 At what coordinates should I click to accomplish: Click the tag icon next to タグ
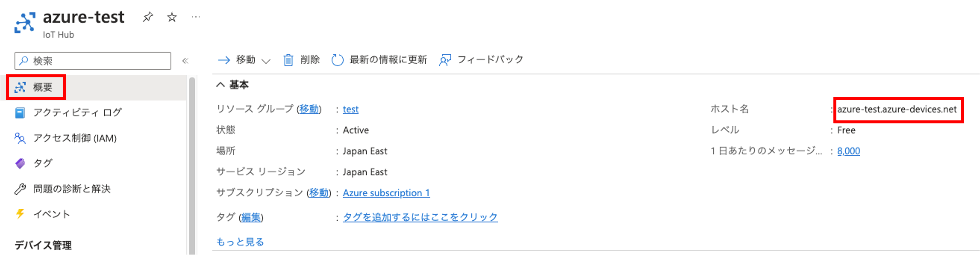(x=20, y=163)
